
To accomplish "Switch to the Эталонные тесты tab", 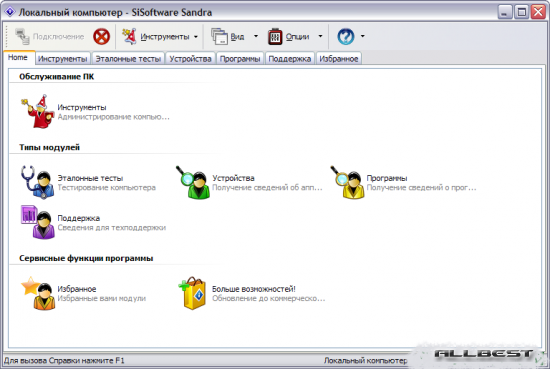I will coord(128,59).
